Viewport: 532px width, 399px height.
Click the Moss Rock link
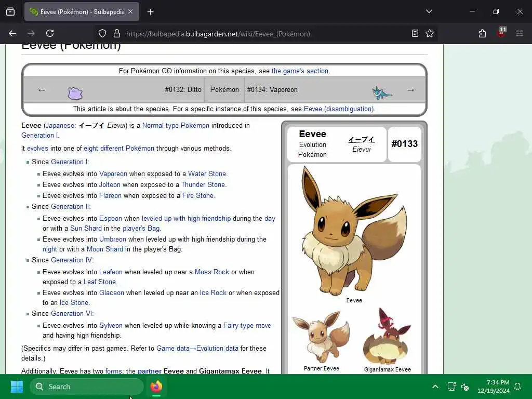click(212, 272)
